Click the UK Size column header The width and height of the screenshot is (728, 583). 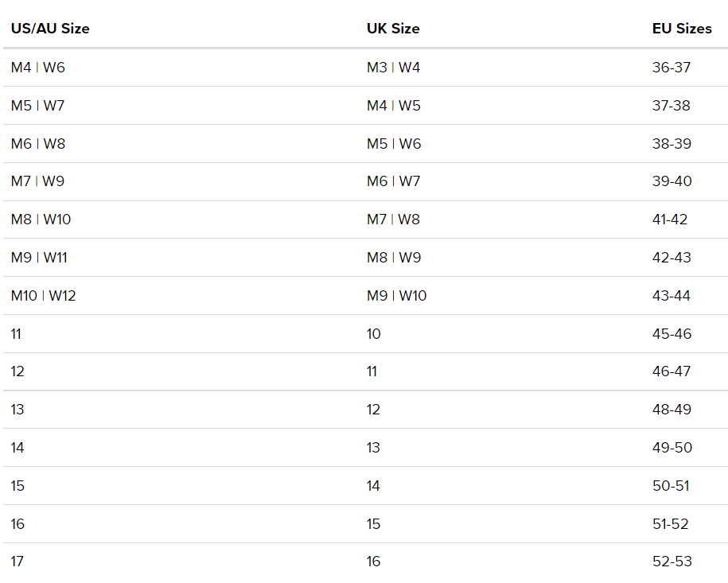tap(393, 29)
